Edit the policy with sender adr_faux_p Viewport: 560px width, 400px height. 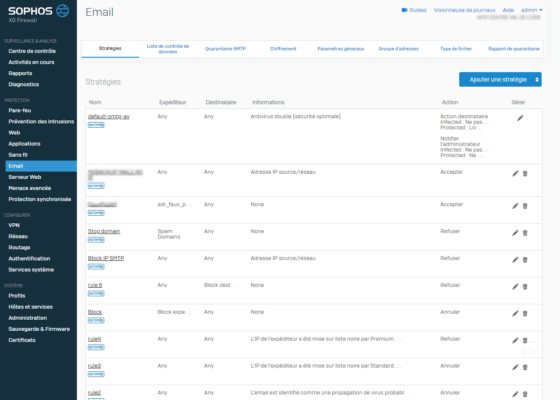click(x=515, y=206)
